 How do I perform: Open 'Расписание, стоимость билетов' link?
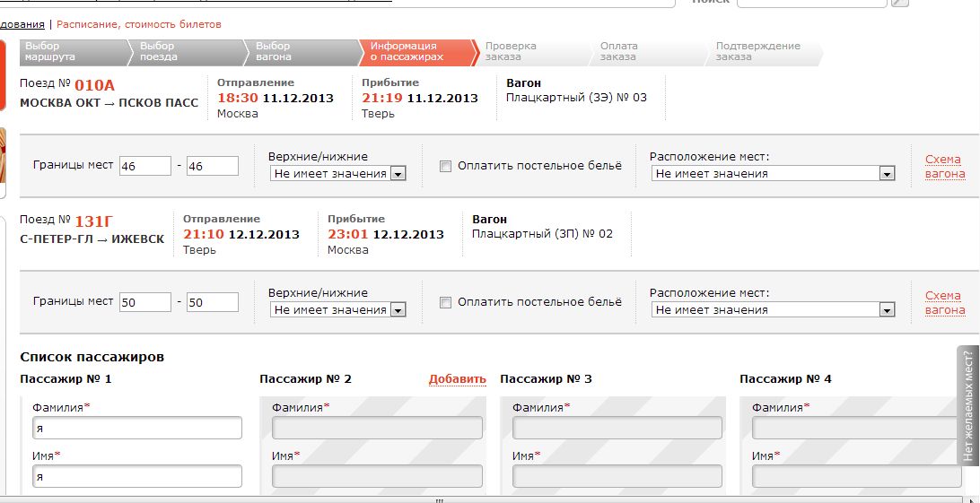138,24
